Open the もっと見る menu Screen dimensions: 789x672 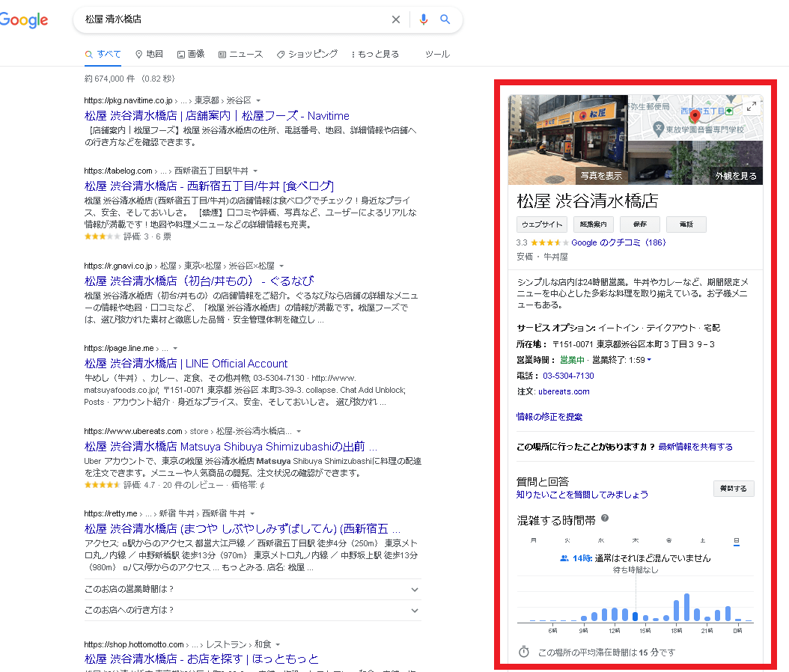pyautogui.click(x=375, y=55)
